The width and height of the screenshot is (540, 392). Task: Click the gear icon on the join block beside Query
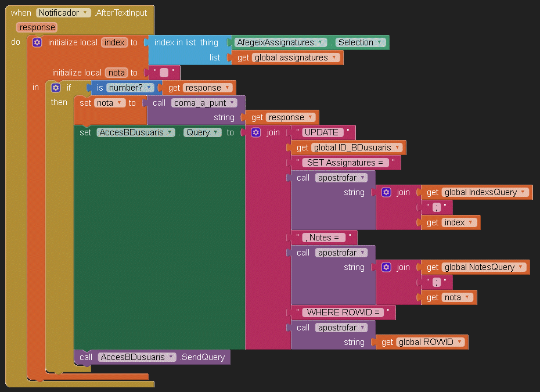(x=255, y=132)
